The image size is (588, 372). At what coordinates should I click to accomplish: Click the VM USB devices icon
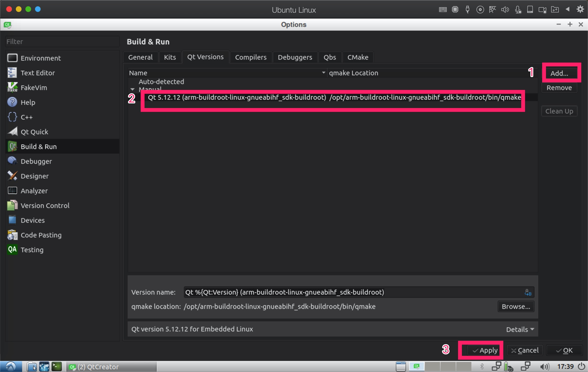point(467,10)
